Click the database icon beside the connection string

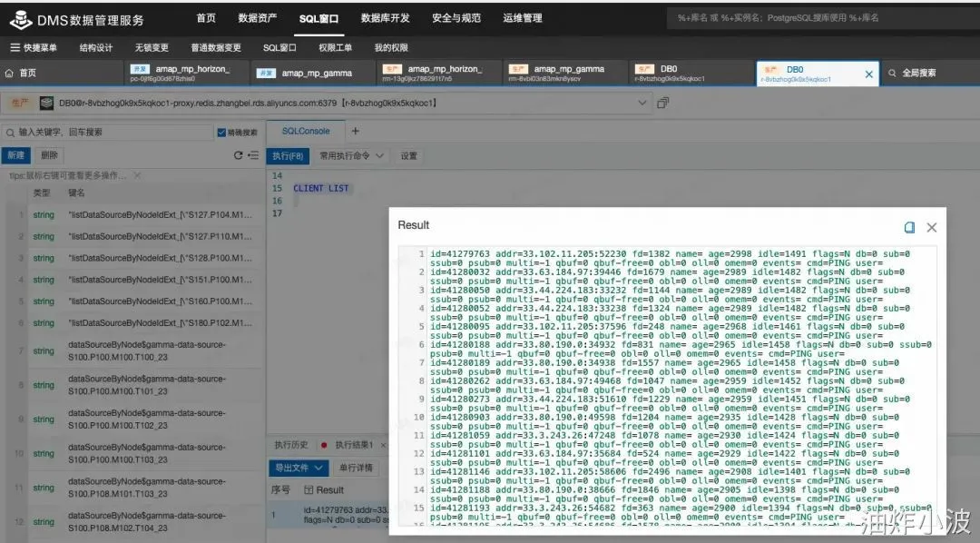pos(46,103)
